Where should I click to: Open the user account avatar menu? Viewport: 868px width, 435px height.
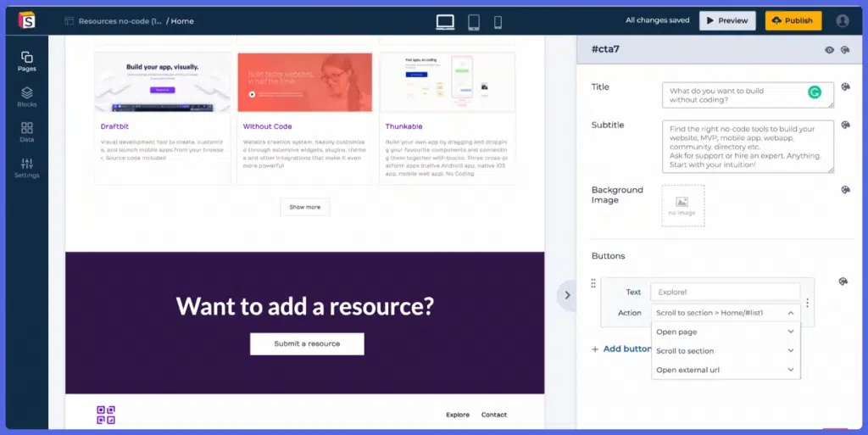tap(842, 21)
